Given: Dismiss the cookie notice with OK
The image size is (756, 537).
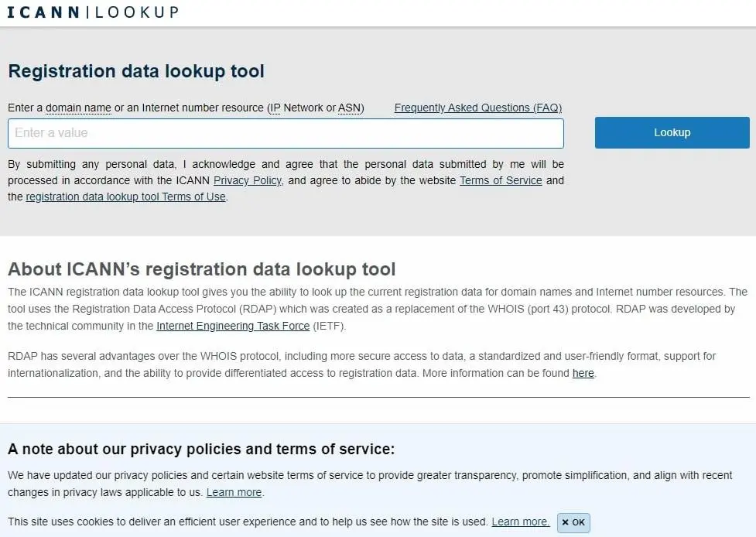Looking at the screenshot, I should coord(578,522).
